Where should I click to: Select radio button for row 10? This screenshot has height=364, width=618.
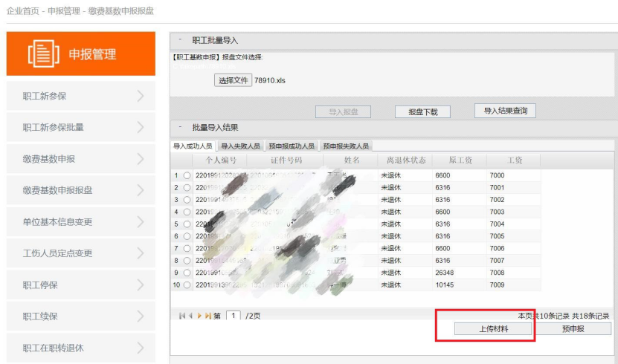pyautogui.click(x=187, y=285)
